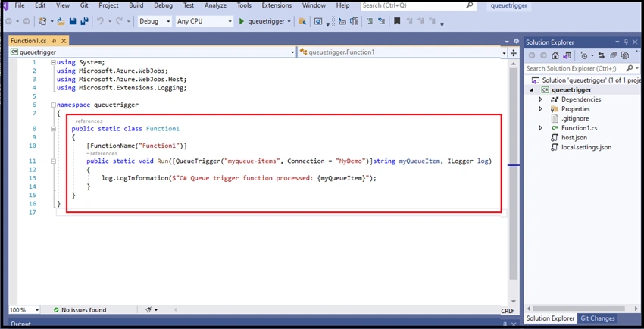Click the Pending Changes Filter clock icon

point(583,55)
